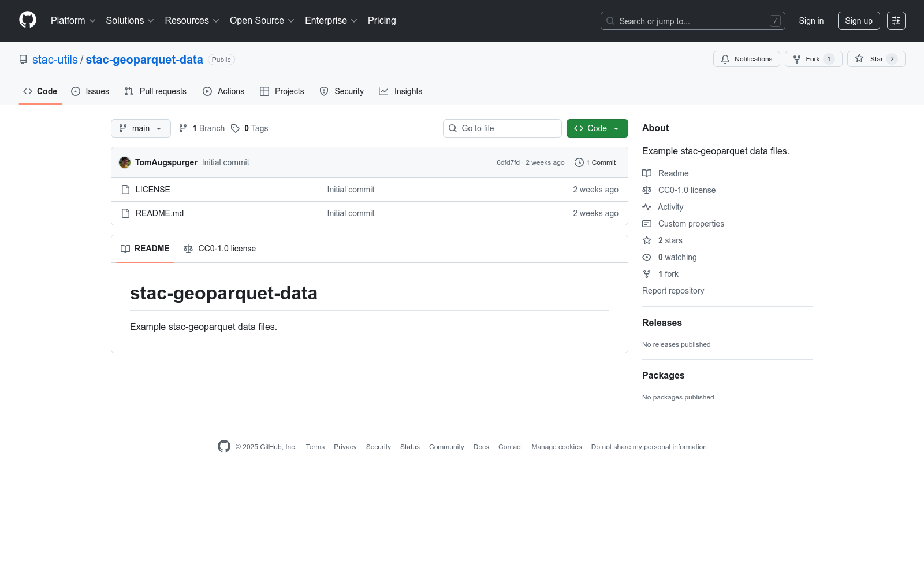924x578 pixels.
Task: Click TomAugspurger's avatar image
Action: [125, 162]
